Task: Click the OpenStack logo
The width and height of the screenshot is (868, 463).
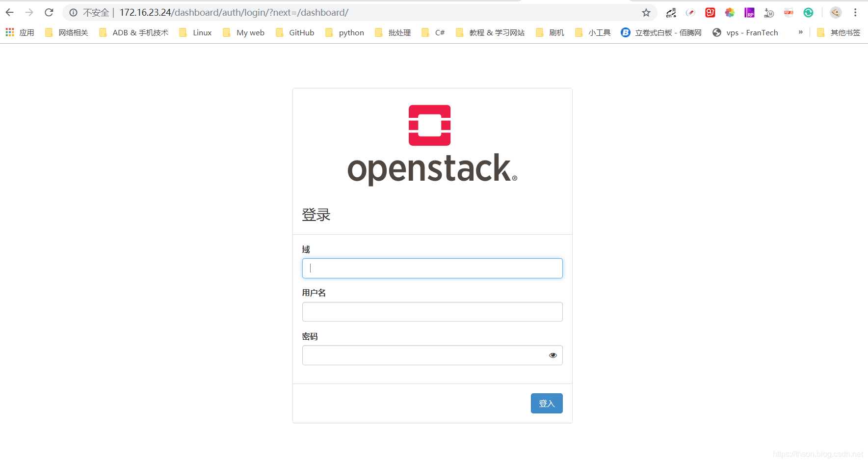Action: pos(432,145)
